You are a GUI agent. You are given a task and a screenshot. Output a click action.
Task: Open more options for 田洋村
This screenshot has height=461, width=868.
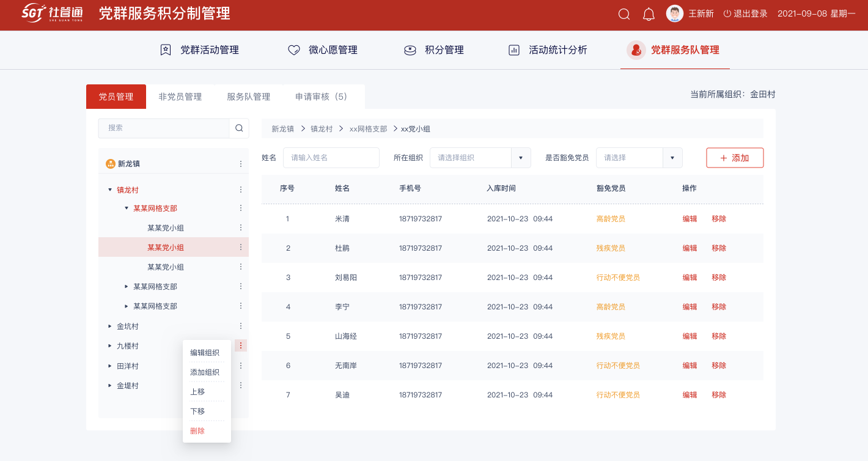coord(241,366)
